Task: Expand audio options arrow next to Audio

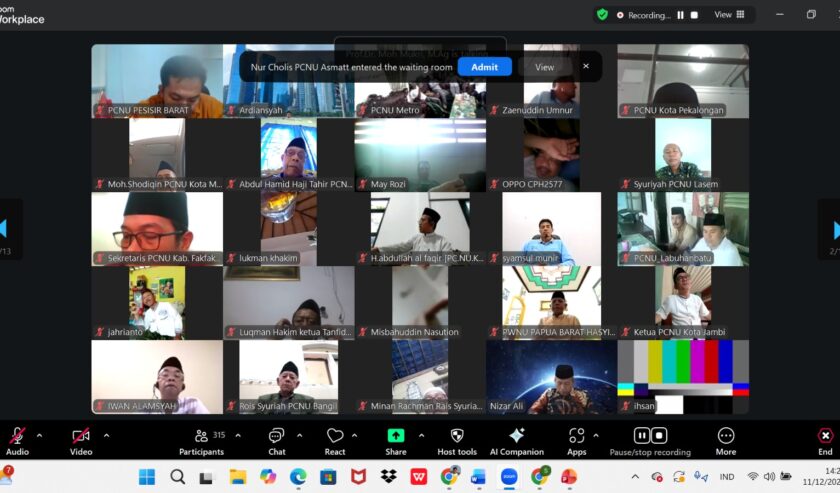Action: click(x=40, y=435)
